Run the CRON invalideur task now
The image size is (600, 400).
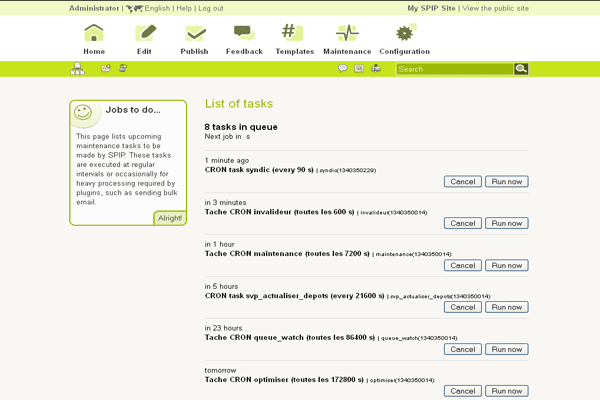click(506, 224)
